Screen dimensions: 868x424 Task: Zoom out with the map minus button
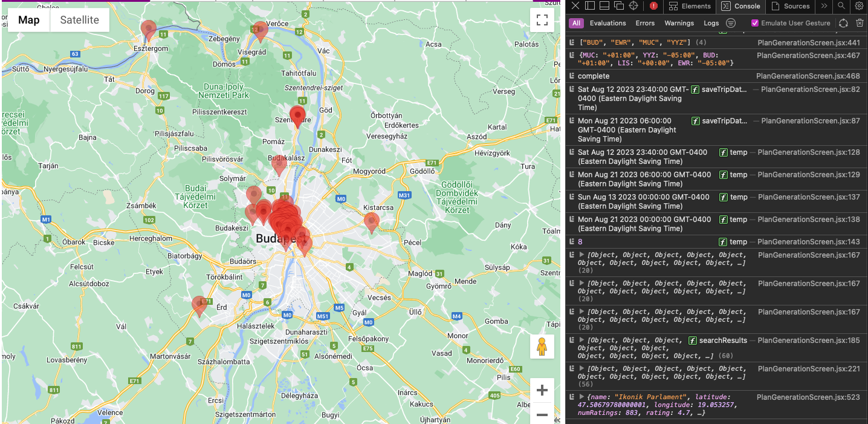[x=542, y=415]
